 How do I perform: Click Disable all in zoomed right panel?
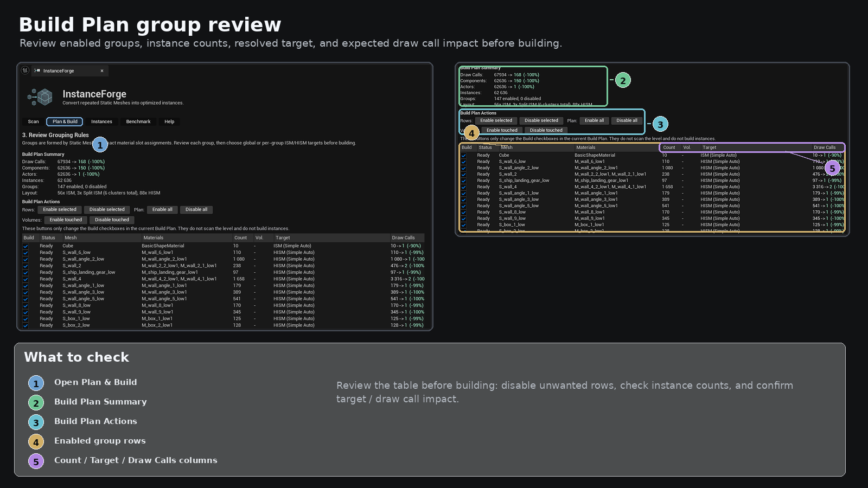tap(627, 121)
